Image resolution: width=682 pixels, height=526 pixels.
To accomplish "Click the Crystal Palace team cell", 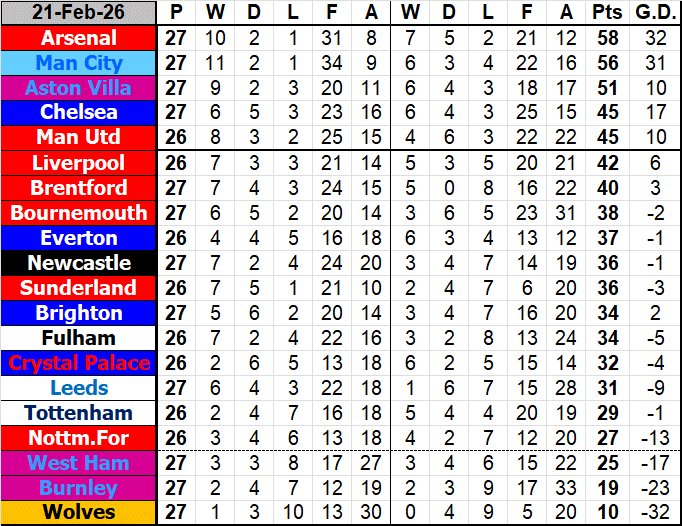I will coord(79,363).
